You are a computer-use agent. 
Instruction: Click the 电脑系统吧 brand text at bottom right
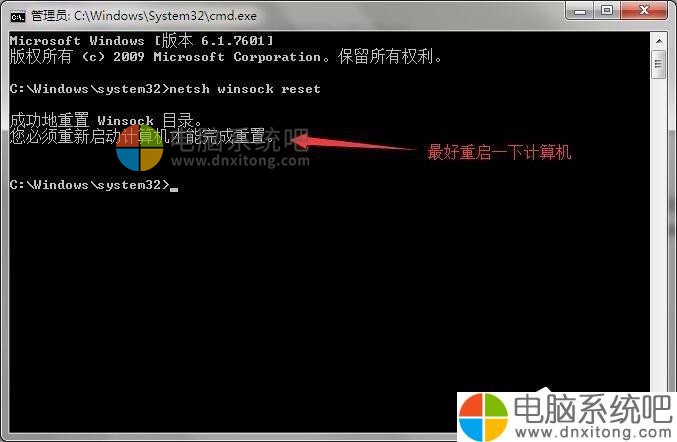click(593, 408)
